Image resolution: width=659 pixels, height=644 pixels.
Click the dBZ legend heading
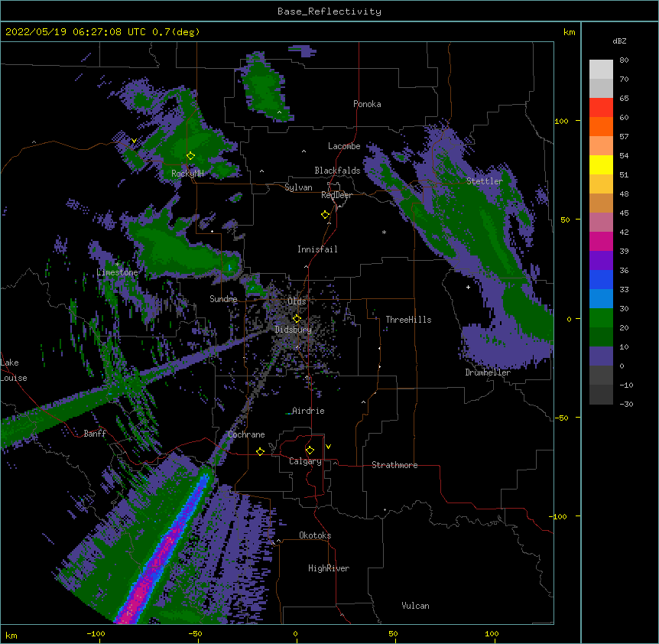point(619,41)
